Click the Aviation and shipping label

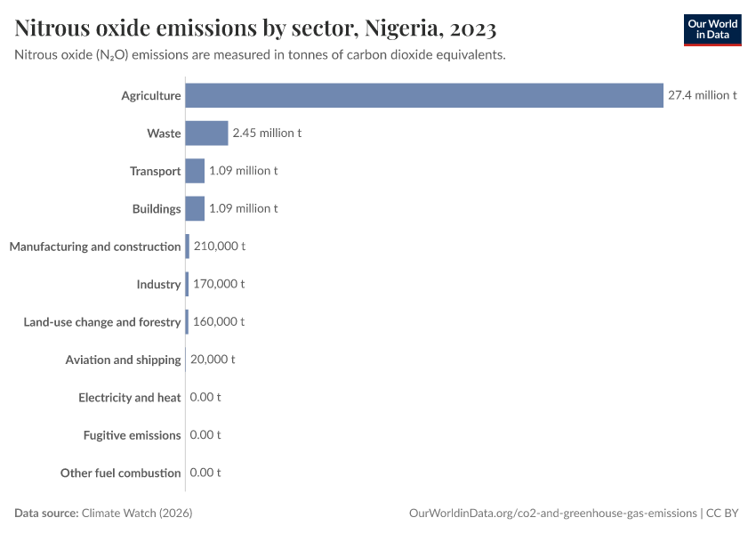click(x=123, y=360)
